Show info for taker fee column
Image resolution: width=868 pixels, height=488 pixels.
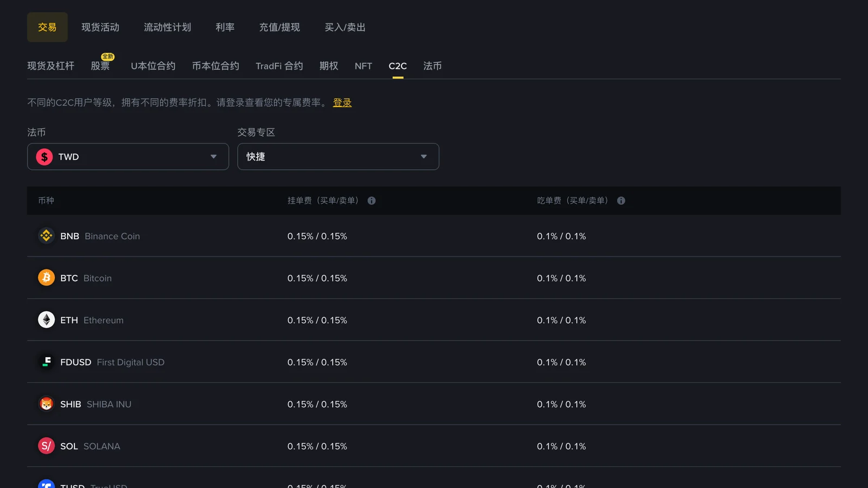(621, 201)
